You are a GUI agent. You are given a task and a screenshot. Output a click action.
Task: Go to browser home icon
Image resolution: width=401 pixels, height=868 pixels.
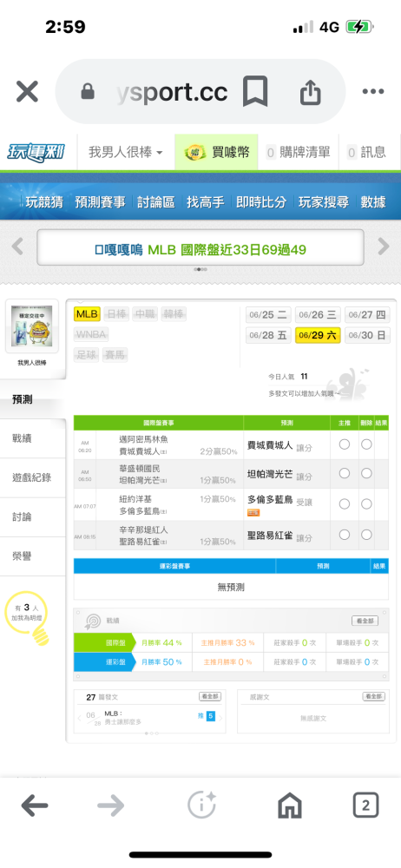[290, 806]
